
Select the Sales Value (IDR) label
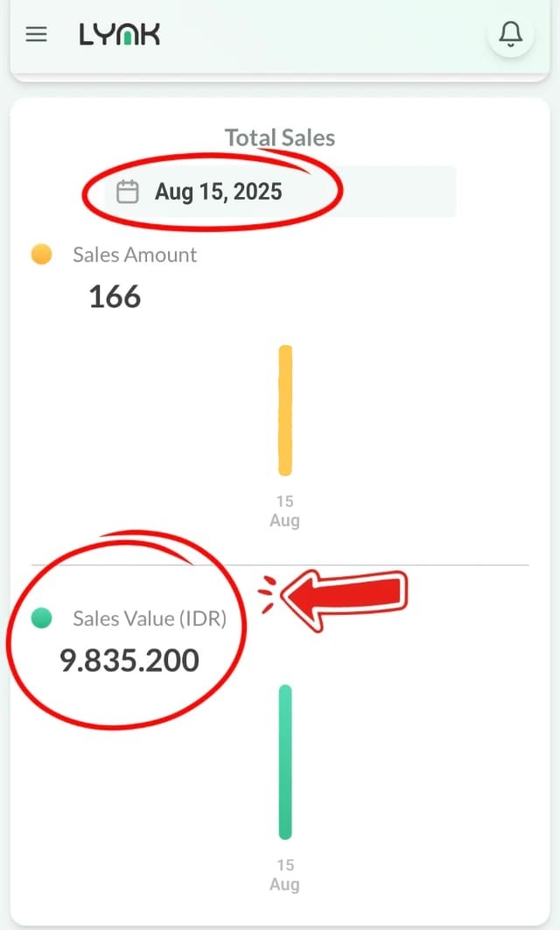[150, 618]
